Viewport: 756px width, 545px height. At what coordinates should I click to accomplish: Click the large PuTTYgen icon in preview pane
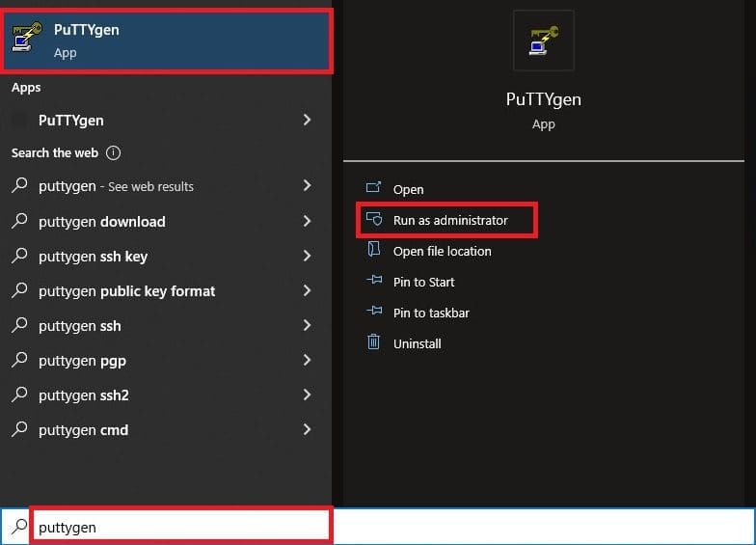(544, 41)
